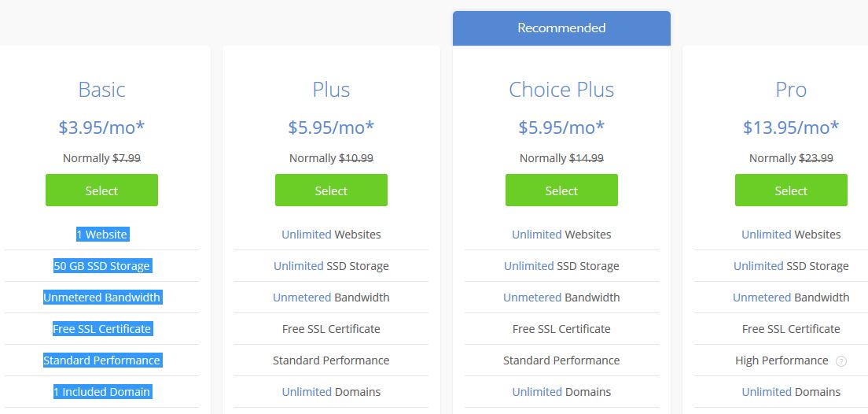Image resolution: width=868 pixels, height=414 pixels.
Task: Click highlighted 'Standard Performance' in Basic column
Action: pyautogui.click(x=102, y=360)
